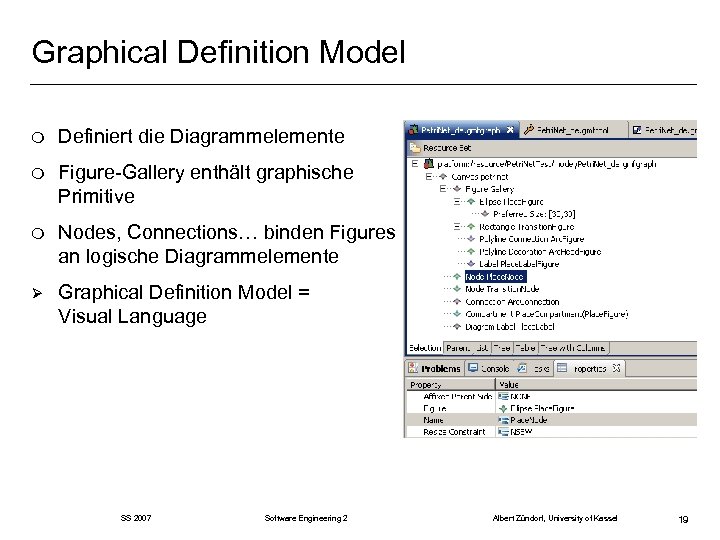Click the PetriNet gmfgraph editor tab icon
This screenshot has width=720, height=540.
pyautogui.click(x=413, y=130)
